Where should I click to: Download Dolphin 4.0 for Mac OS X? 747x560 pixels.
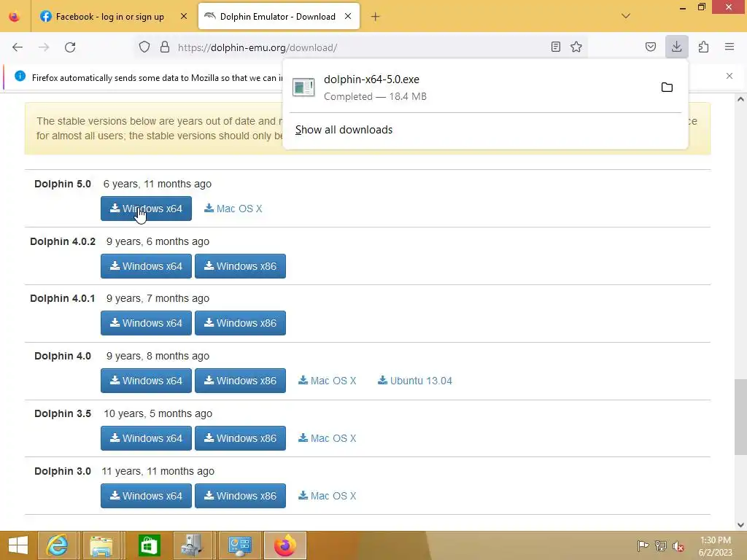tap(328, 381)
